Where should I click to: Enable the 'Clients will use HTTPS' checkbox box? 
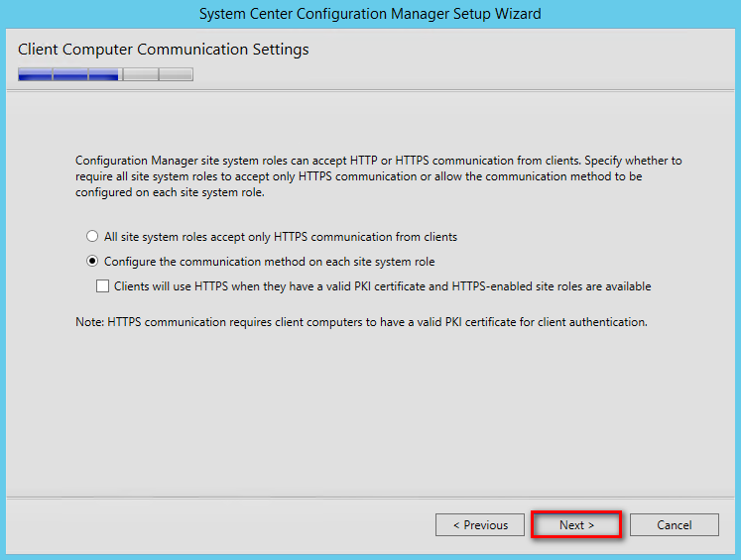tap(102, 286)
